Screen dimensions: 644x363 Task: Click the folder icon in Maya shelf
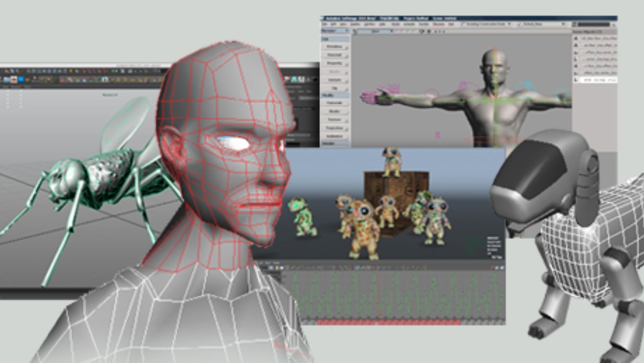27,80
